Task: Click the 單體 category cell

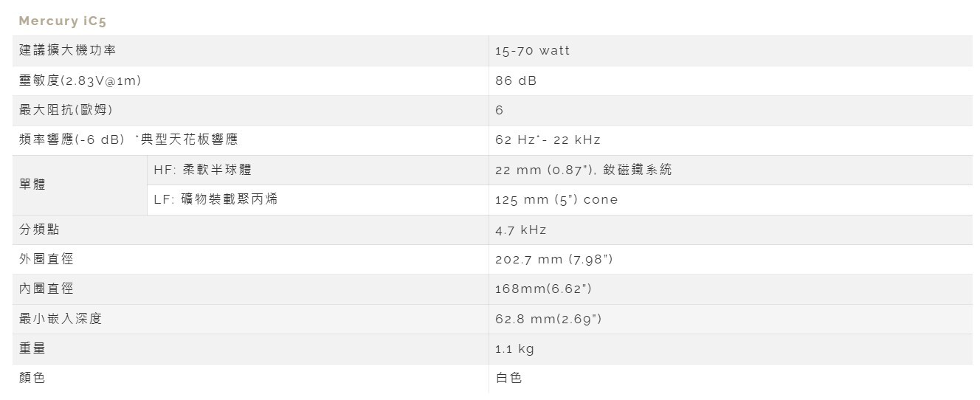Action: 32,185
